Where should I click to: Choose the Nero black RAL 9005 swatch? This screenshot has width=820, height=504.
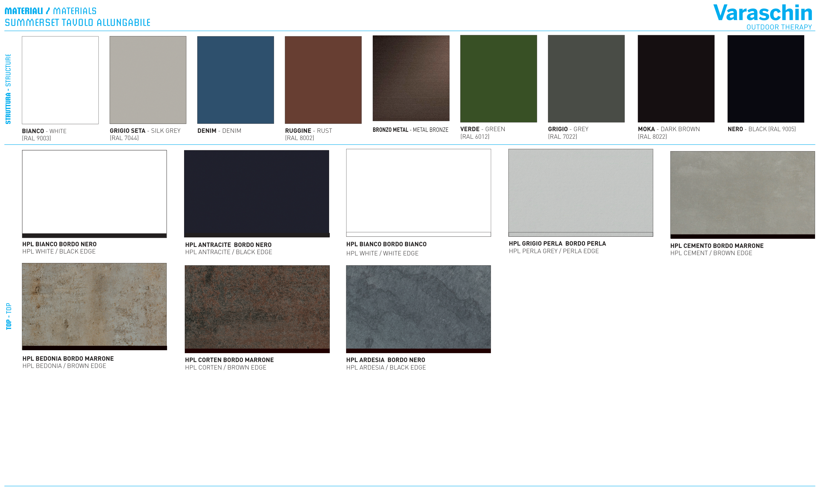pos(766,79)
